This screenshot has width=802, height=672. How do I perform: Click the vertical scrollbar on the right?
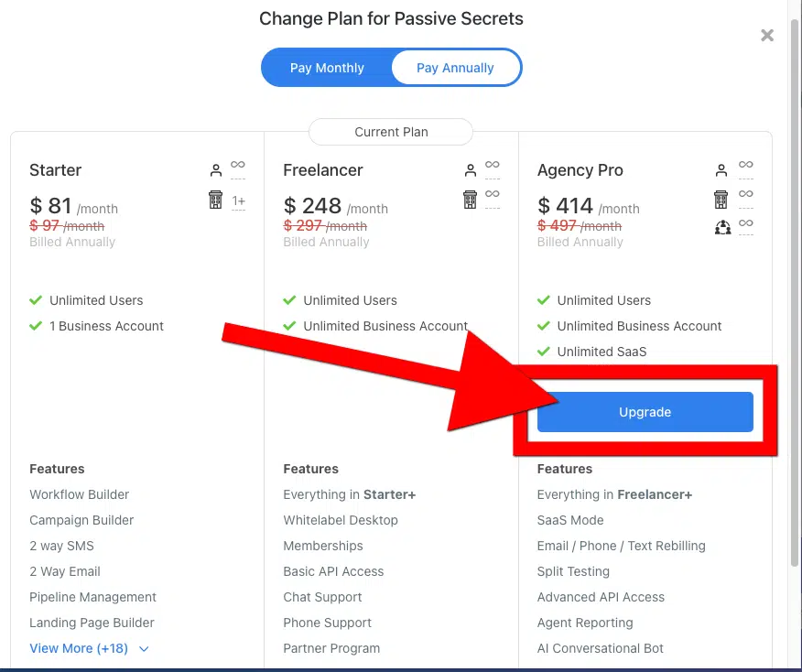click(x=795, y=291)
